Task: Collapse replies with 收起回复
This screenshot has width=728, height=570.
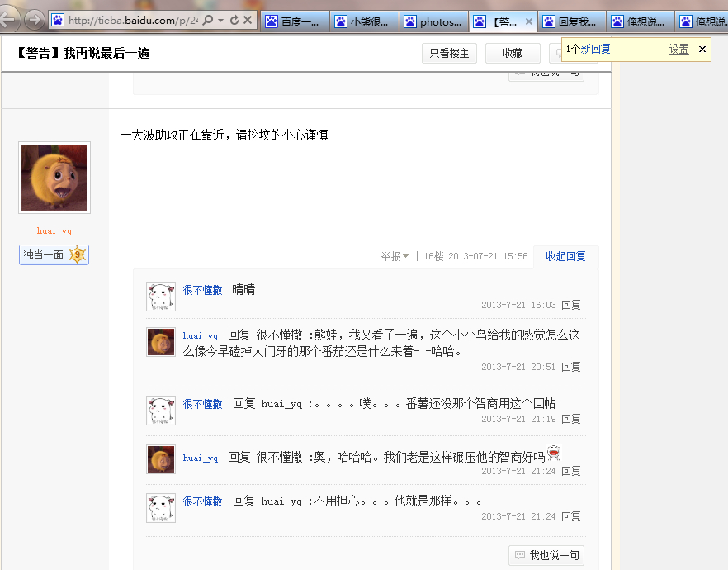Action: coord(565,256)
